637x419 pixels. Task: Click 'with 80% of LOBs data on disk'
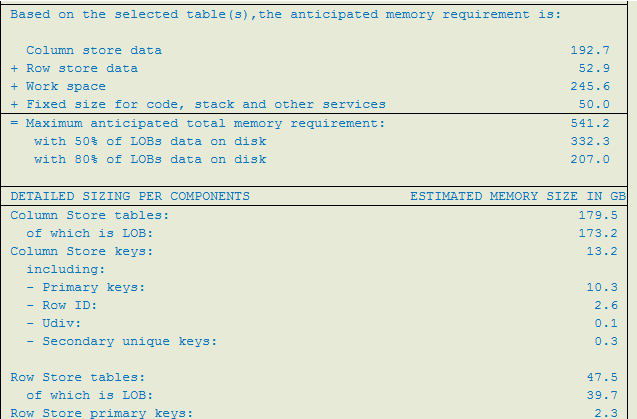coord(150,159)
